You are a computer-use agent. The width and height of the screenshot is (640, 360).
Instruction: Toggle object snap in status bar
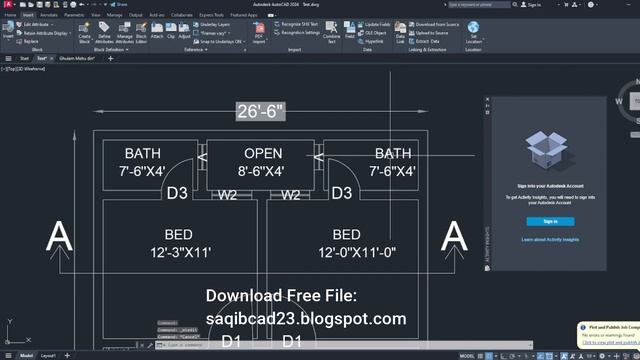(549, 356)
